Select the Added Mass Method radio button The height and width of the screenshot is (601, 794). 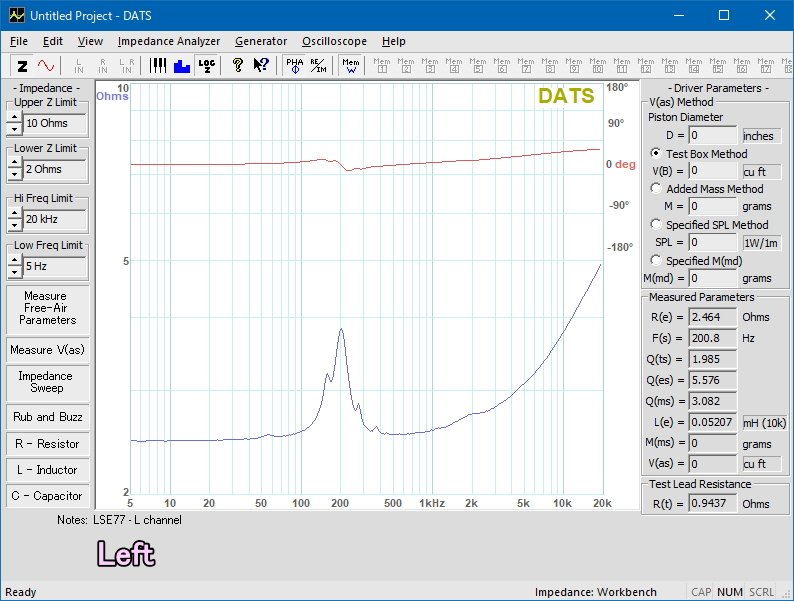(x=656, y=188)
